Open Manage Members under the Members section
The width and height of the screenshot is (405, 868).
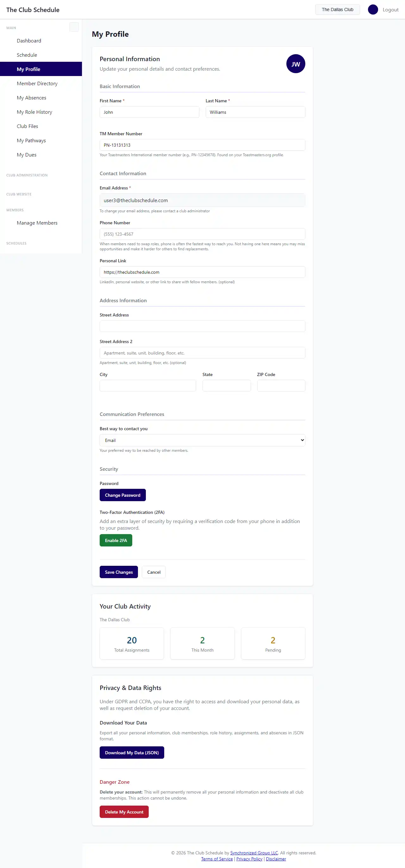tap(37, 223)
